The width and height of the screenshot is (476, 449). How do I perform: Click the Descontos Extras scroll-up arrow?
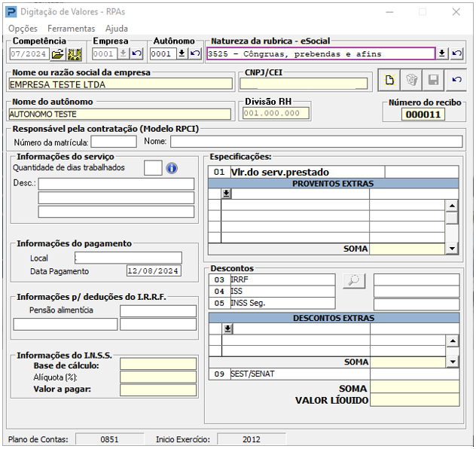pyautogui.click(x=453, y=341)
